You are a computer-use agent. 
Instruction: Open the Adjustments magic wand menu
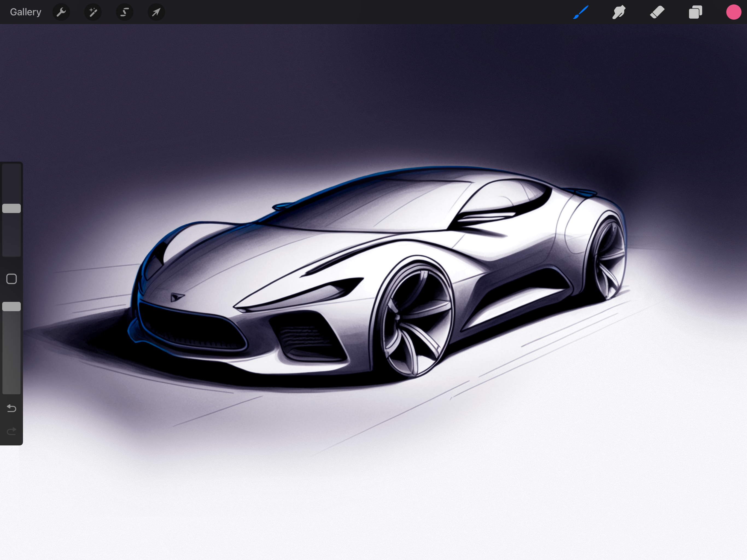tap(93, 12)
